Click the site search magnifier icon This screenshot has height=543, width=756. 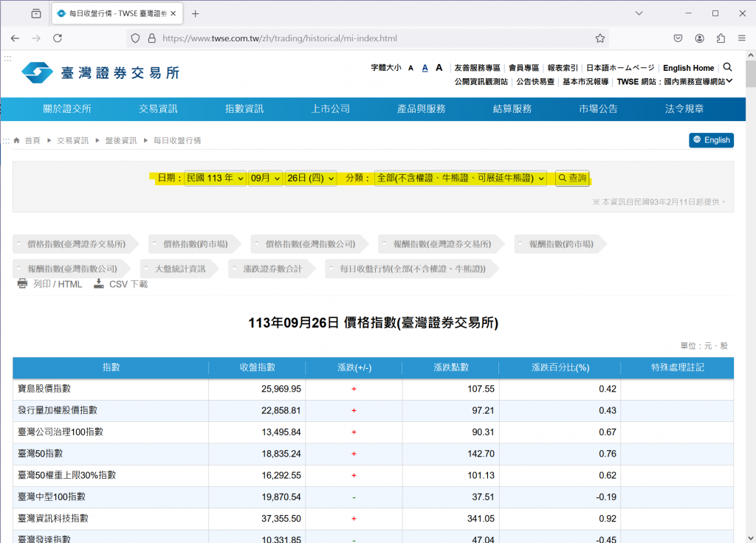tap(727, 67)
